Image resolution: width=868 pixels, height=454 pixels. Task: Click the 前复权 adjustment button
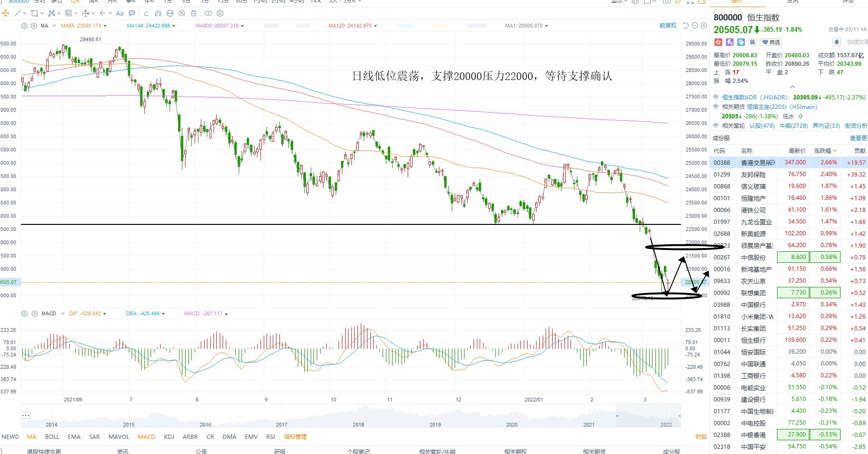point(668,26)
